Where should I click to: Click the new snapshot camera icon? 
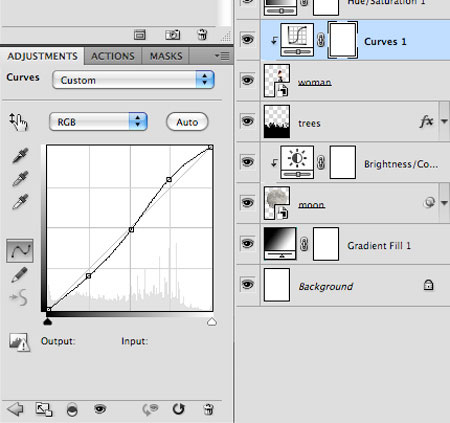173,34
